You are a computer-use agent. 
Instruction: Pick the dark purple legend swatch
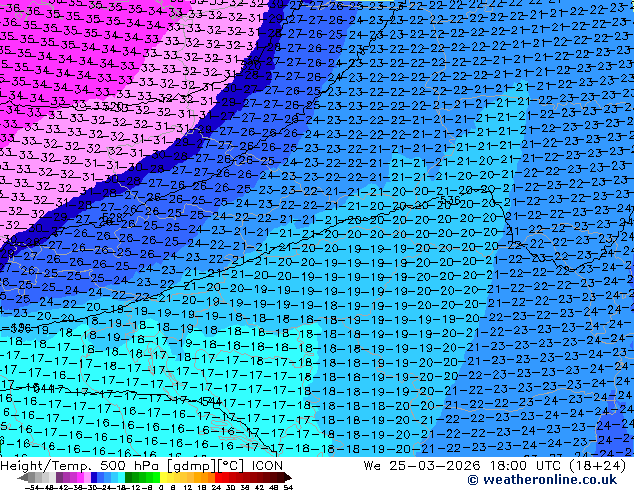[59, 477]
